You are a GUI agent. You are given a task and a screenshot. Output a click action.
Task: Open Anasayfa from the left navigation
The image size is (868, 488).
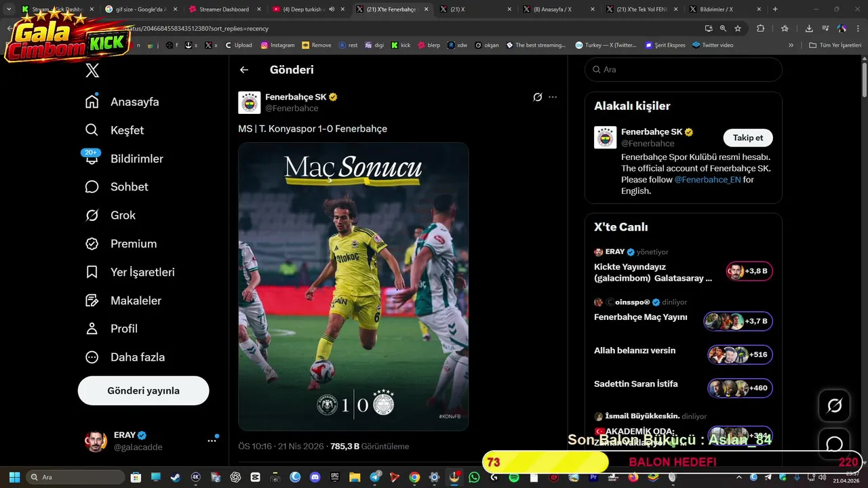click(x=122, y=102)
